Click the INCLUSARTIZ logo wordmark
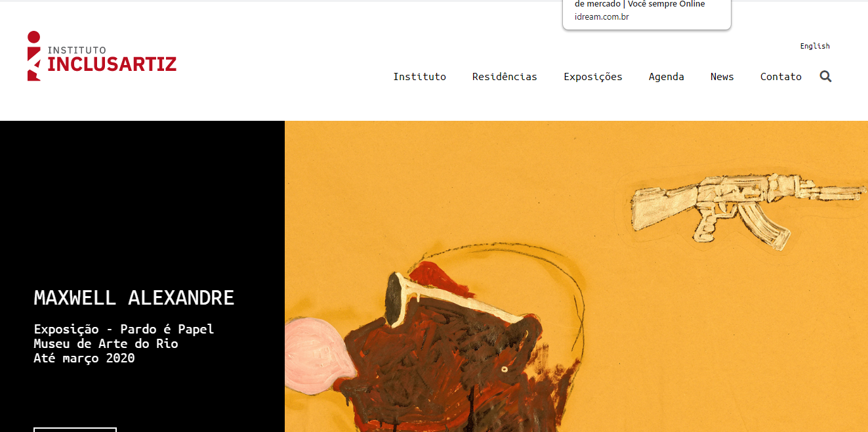The width and height of the screenshot is (868, 432). [x=112, y=64]
